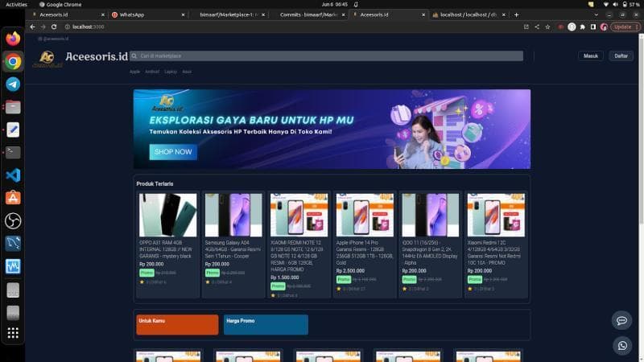Open the system status menu with the battery
This screenshot has width=644, height=362.
tap(621, 4)
